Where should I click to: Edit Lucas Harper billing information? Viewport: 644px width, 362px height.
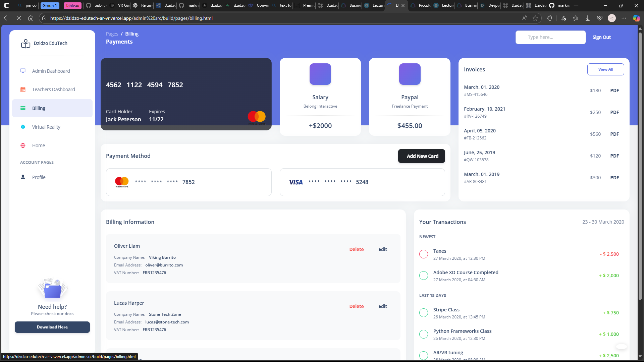(x=383, y=306)
